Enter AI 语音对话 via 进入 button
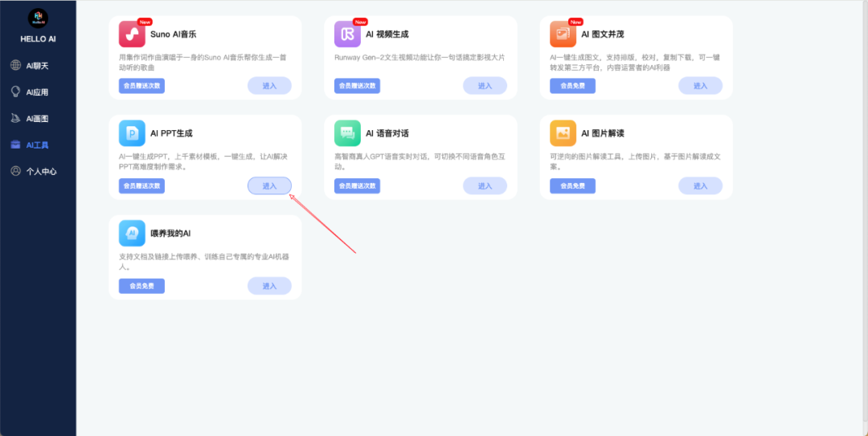The width and height of the screenshot is (868, 436). [485, 186]
